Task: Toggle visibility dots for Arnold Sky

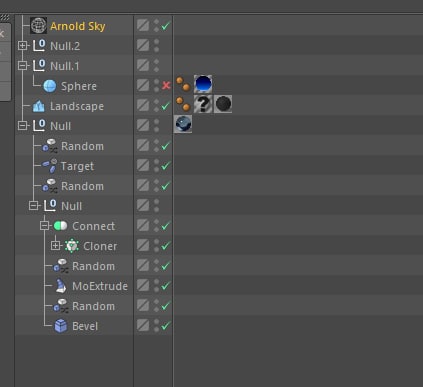Action: [156, 26]
